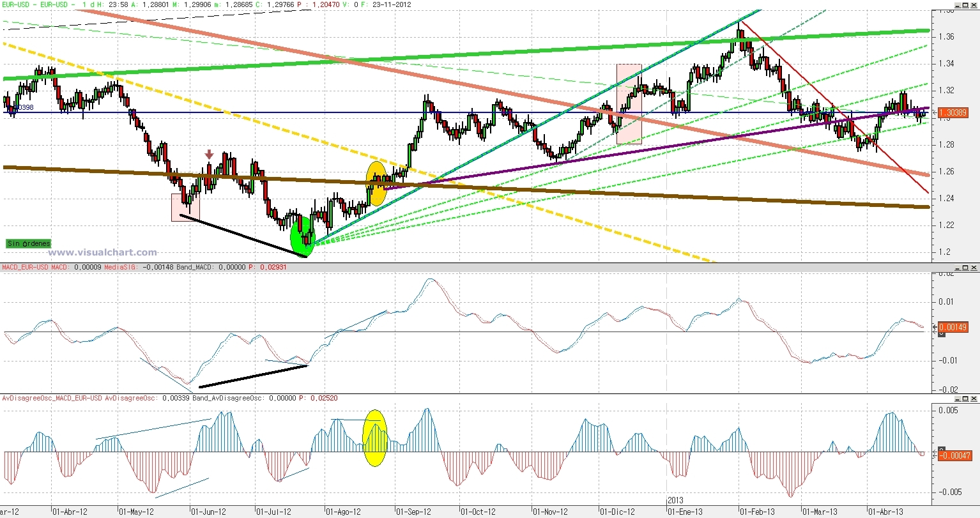Close the AvDisagreeOsc indicator pane
The width and height of the screenshot is (980, 518).
(x=974, y=398)
